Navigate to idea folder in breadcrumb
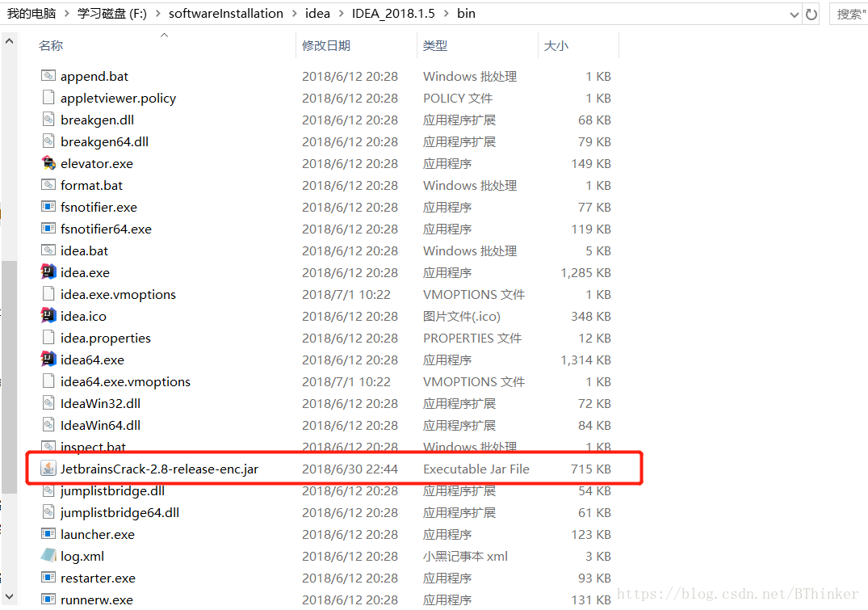Viewport: 868px width, 610px height. click(317, 13)
